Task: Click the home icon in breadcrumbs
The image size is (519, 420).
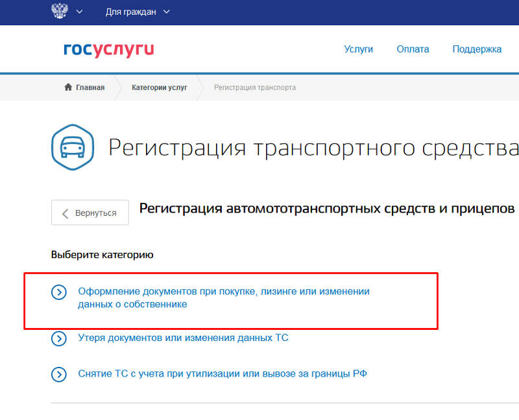Action: point(68,87)
